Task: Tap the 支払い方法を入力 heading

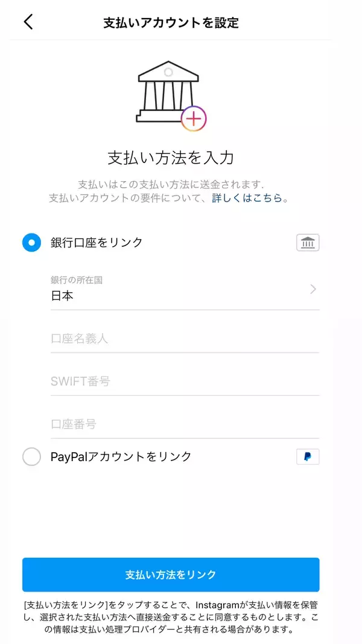Action: (x=171, y=158)
